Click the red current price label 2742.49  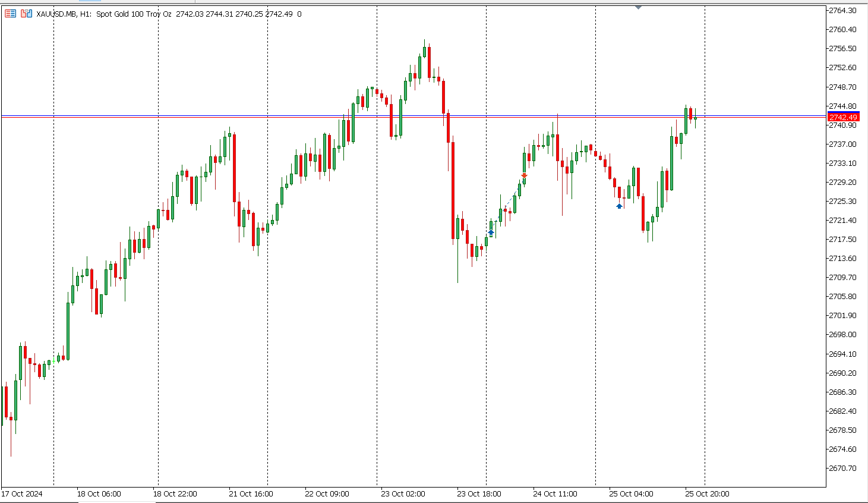click(x=843, y=117)
